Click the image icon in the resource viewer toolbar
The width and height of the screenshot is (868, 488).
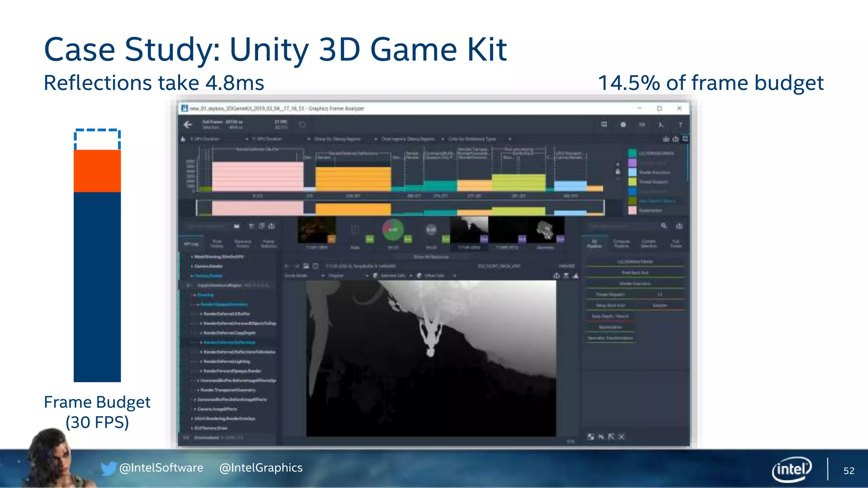coord(306,266)
